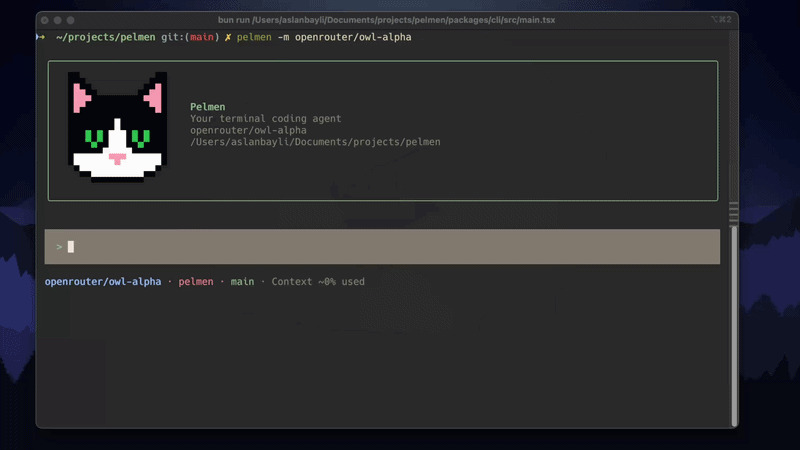Viewport: 800px width, 450px height.
Task: Click 'openrouter/owl-alpha' line in banner
Action: coord(248,130)
